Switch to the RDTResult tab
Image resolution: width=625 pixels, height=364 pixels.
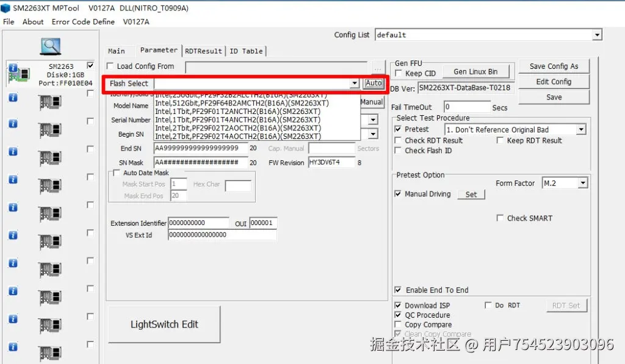click(x=203, y=51)
